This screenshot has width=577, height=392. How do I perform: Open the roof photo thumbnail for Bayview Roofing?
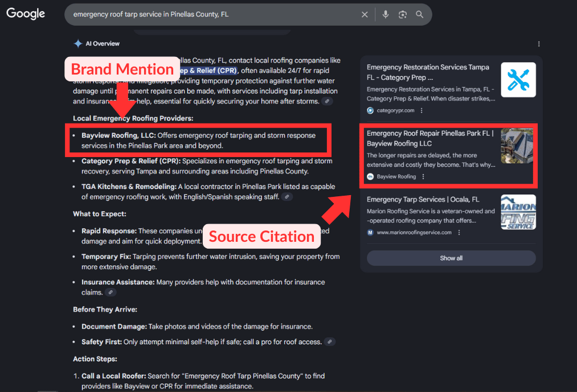[517, 146]
